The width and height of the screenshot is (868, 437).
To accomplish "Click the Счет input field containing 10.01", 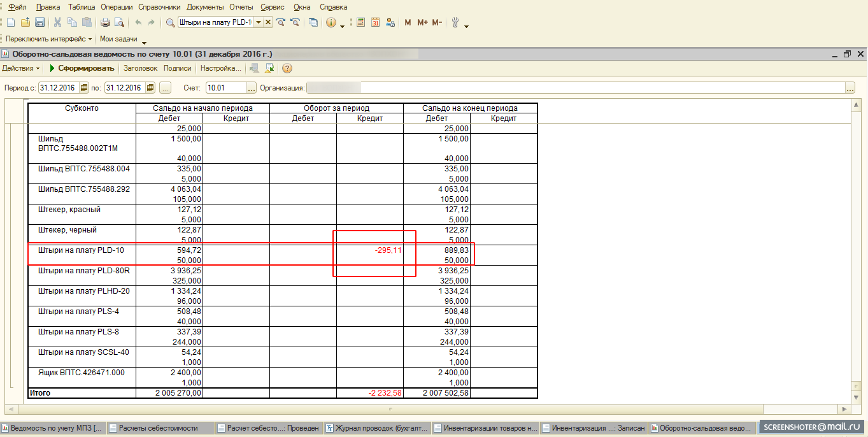I will coord(225,88).
